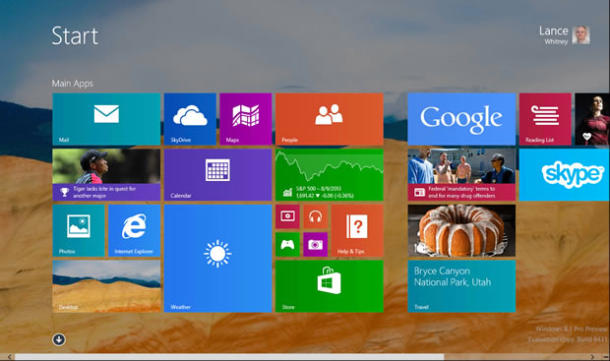The image size is (610, 361).
Task: Open the Reading List tile
Action: click(545, 119)
